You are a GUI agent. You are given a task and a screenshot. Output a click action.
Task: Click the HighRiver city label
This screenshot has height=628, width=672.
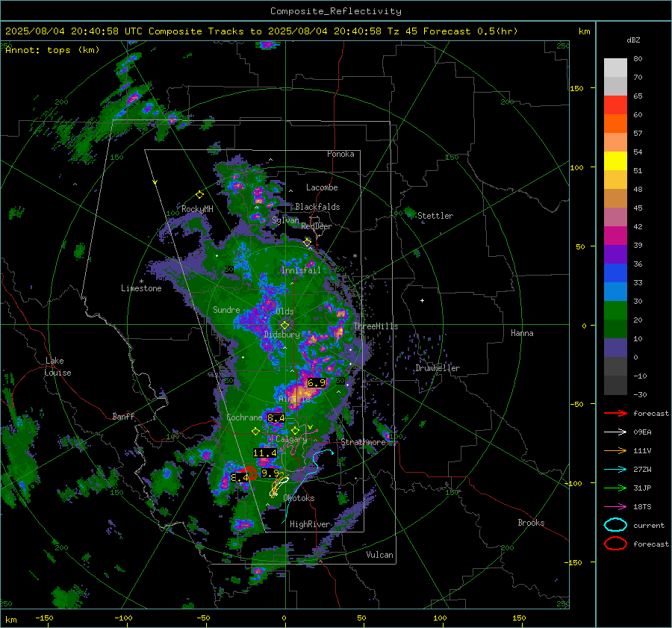tap(310, 524)
